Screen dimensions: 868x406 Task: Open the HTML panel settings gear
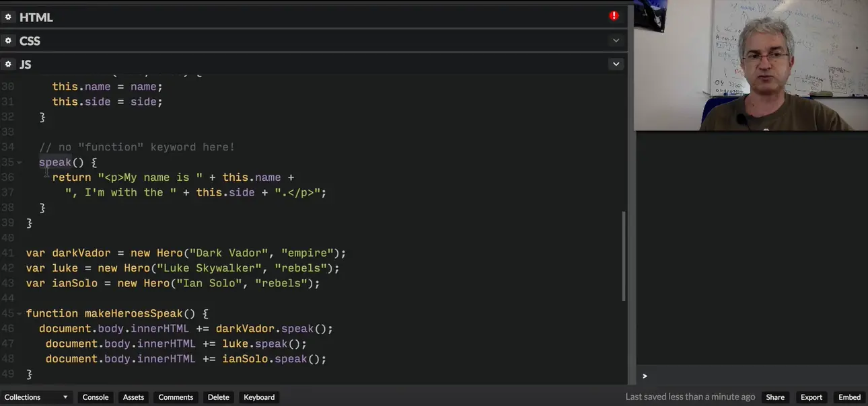(8, 17)
